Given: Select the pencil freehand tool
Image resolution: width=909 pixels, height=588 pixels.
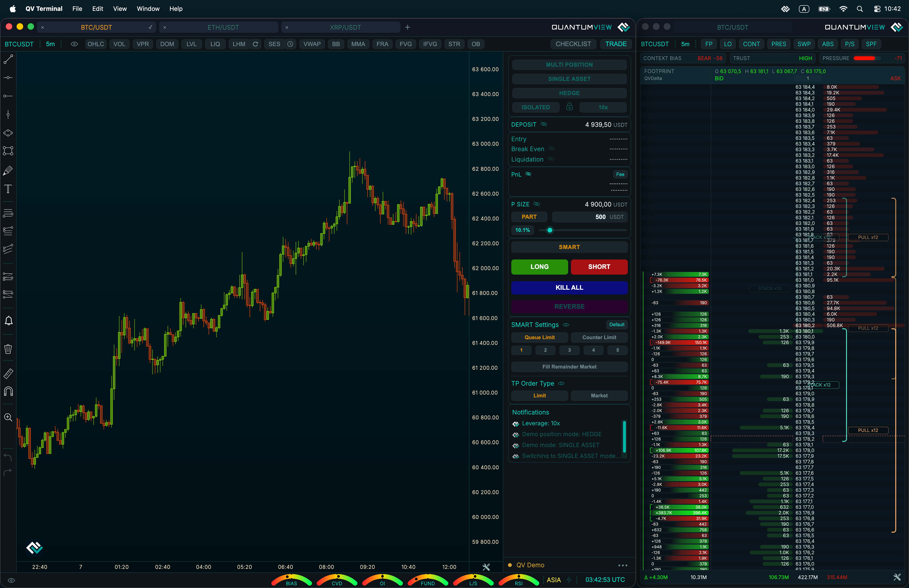Looking at the screenshot, I should click(x=8, y=171).
